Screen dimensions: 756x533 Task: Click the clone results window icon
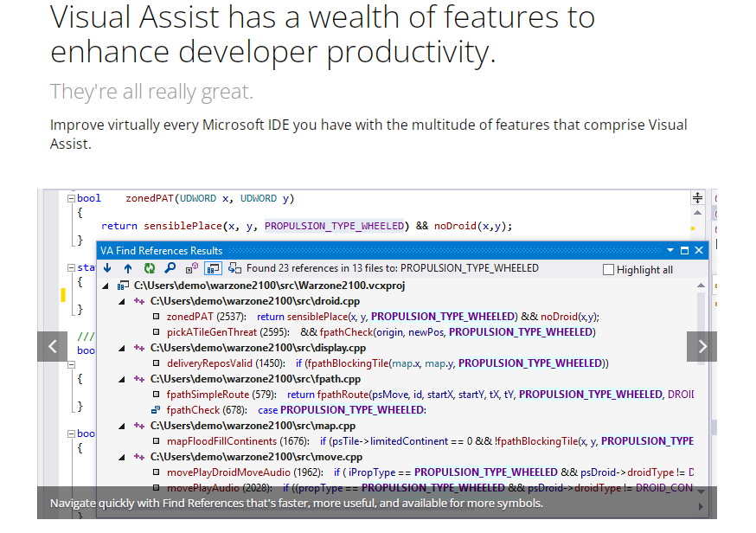(x=234, y=267)
